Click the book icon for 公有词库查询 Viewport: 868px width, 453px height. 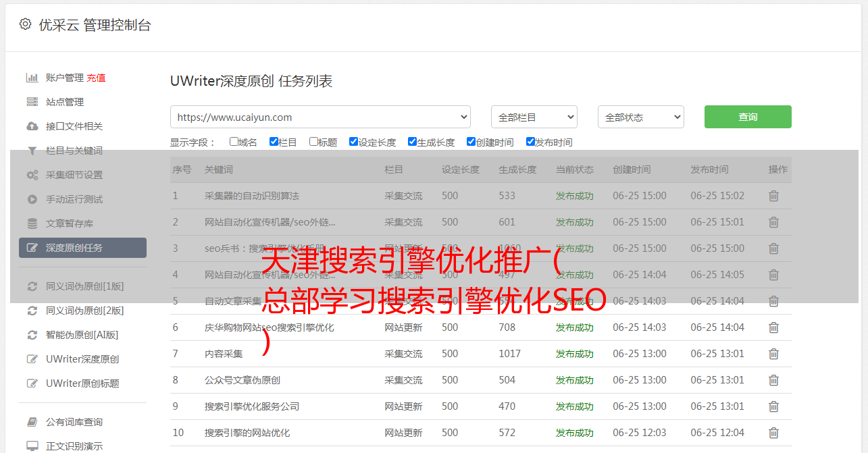32,422
